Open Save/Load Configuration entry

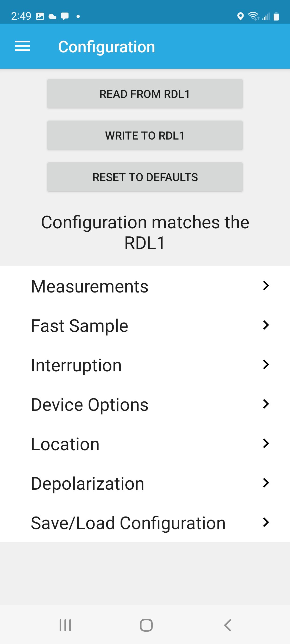click(x=145, y=522)
